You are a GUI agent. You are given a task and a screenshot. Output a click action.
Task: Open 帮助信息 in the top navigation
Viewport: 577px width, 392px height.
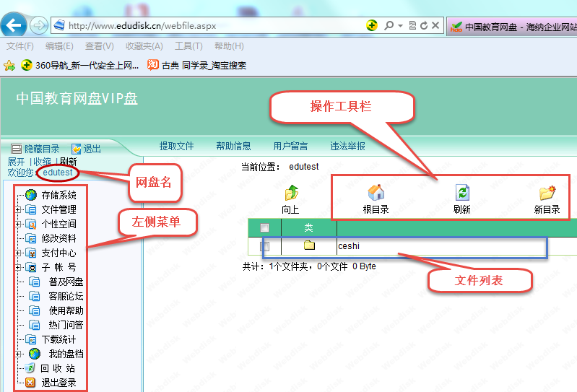(233, 146)
